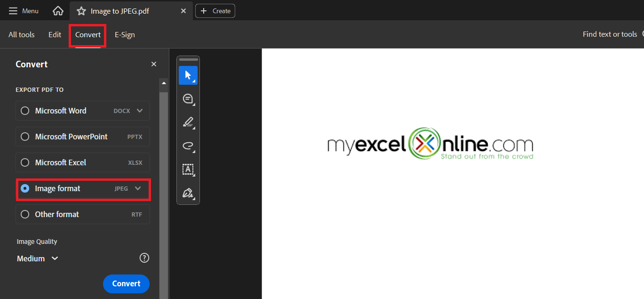
Task: Star the Image to JPEG.pdf document
Action: click(81, 11)
